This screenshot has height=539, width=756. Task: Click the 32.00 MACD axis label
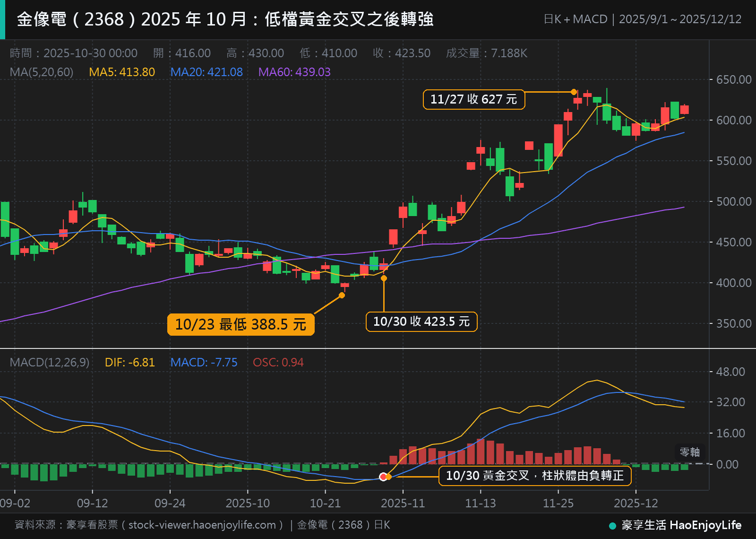(x=730, y=402)
